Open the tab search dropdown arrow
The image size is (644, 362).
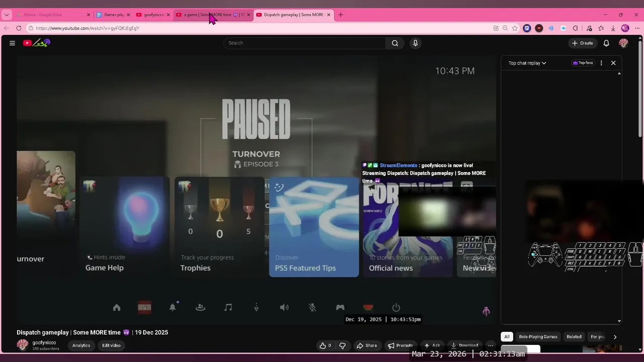(x=7, y=15)
